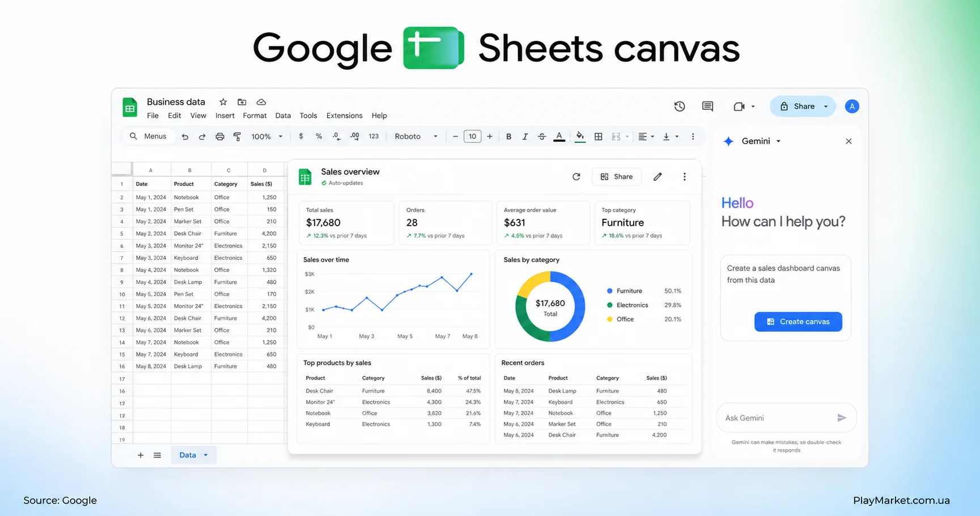Screen dimensions: 980x516
Task: Open the fill color picker
Action: tap(580, 137)
